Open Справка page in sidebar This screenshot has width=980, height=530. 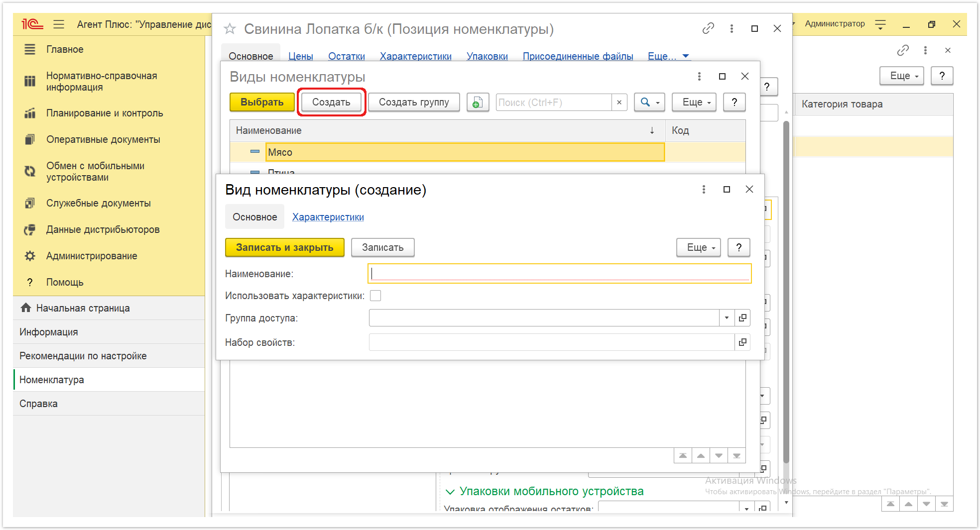click(x=109, y=404)
